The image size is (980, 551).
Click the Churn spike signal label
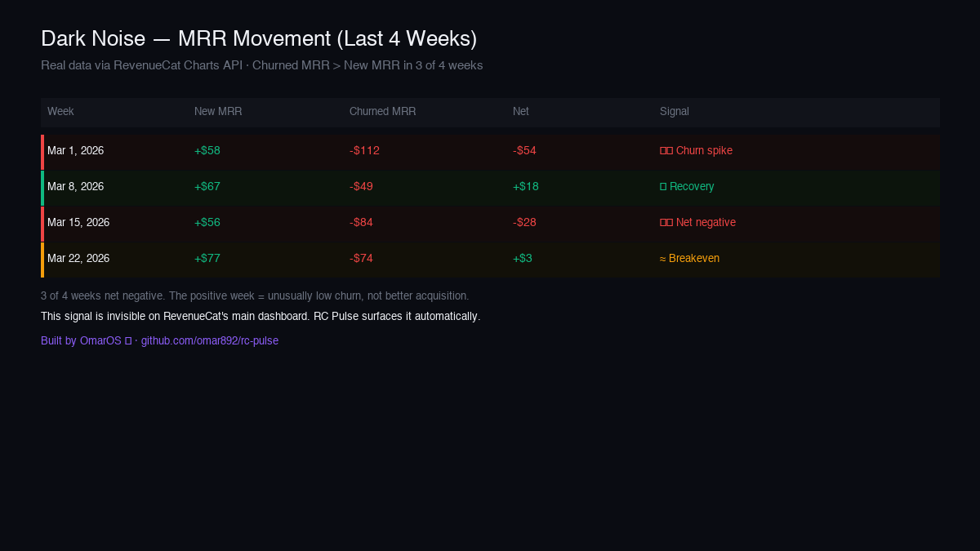696,151
